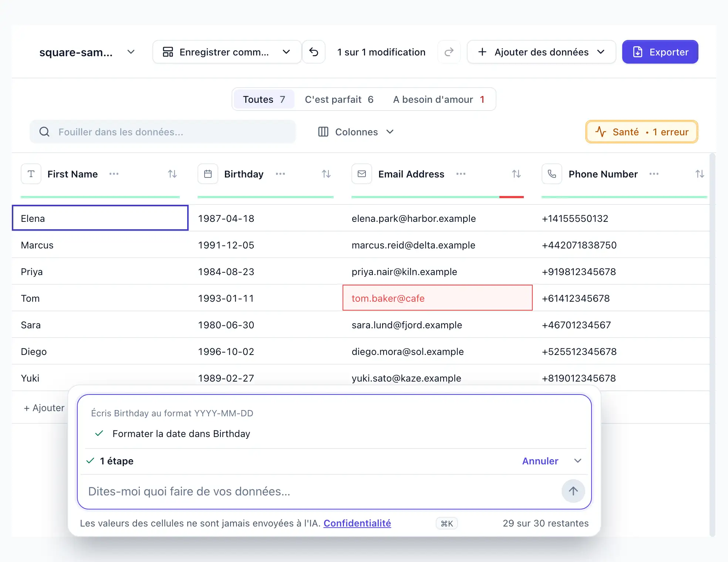The image size is (728, 562).
Task: Open the Colonnes dropdown
Action: click(356, 132)
